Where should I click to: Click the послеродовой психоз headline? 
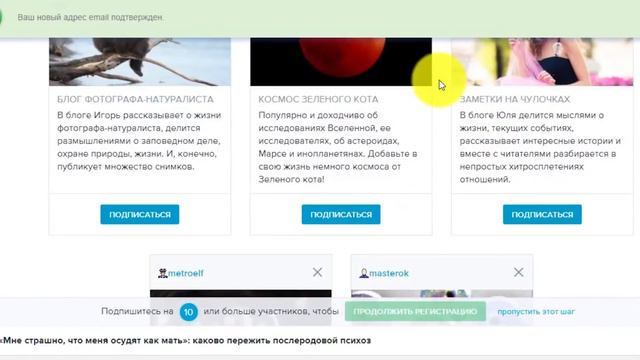(186, 340)
